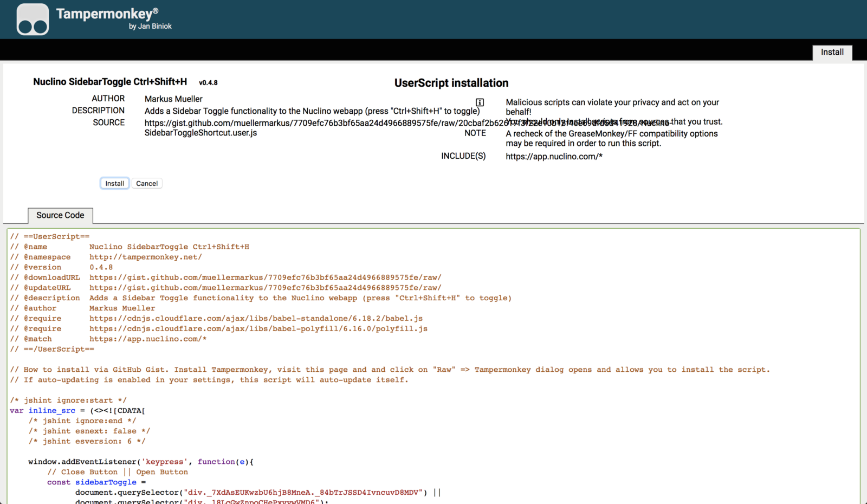Screen dimensions: 867x504
Task: Click the babel.js @require line
Action: click(x=216, y=319)
